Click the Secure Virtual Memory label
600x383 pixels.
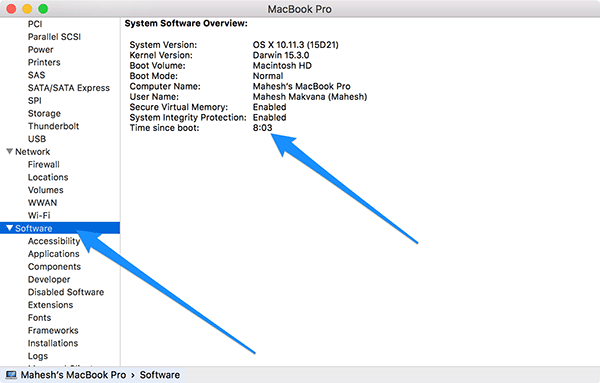click(179, 107)
